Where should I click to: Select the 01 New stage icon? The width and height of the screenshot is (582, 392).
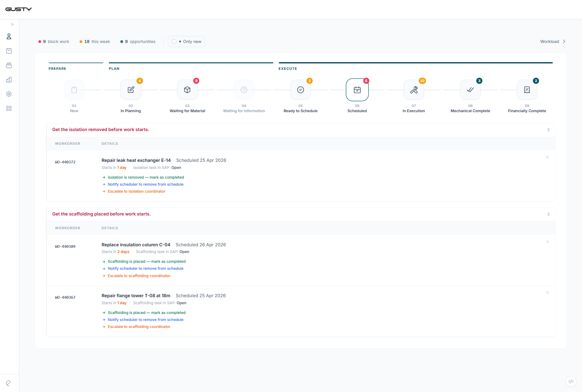[x=74, y=90]
